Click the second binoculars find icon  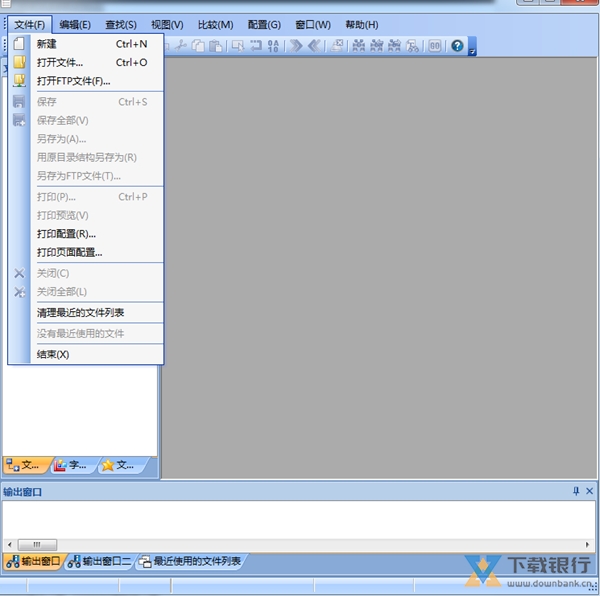(x=377, y=46)
